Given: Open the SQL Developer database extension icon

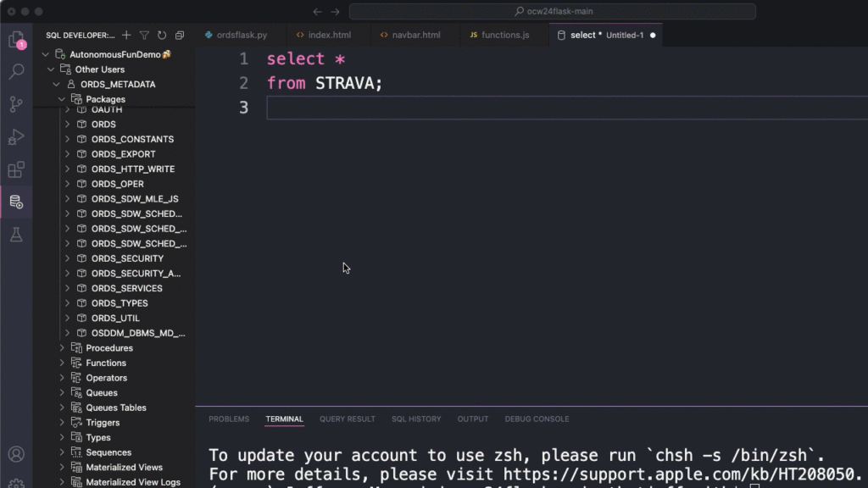Looking at the screenshot, I should [17, 202].
